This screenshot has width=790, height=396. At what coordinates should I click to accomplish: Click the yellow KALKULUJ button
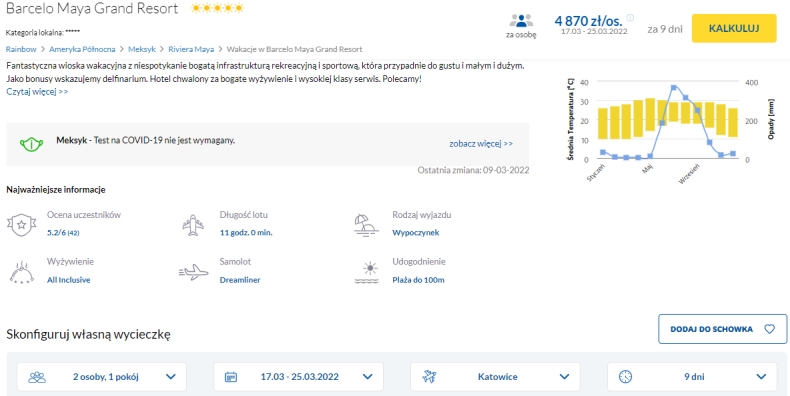point(734,28)
